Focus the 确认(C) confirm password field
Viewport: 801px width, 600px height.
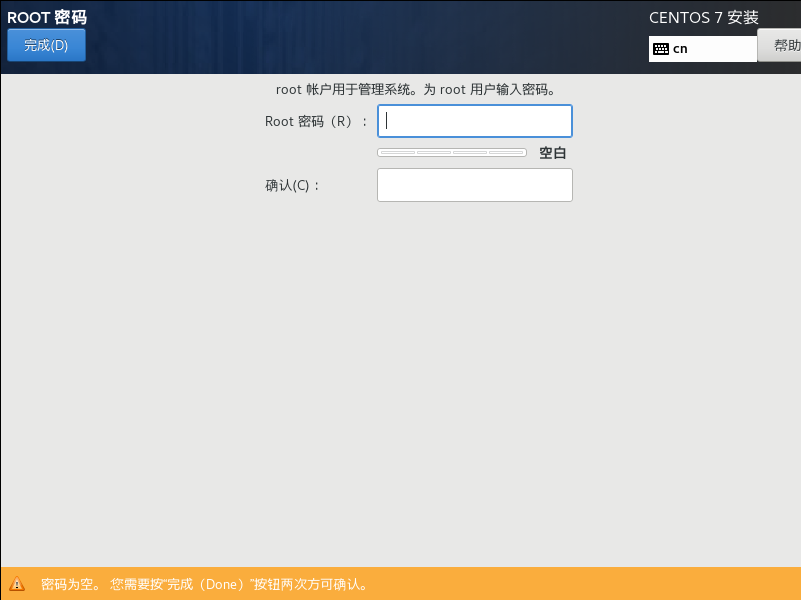click(x=475, y=185)
